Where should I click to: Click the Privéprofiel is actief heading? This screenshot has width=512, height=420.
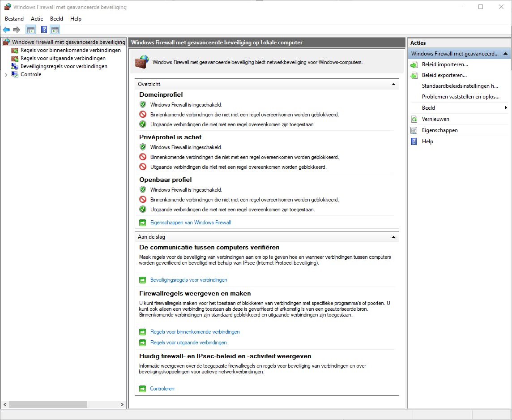[171, 137]
